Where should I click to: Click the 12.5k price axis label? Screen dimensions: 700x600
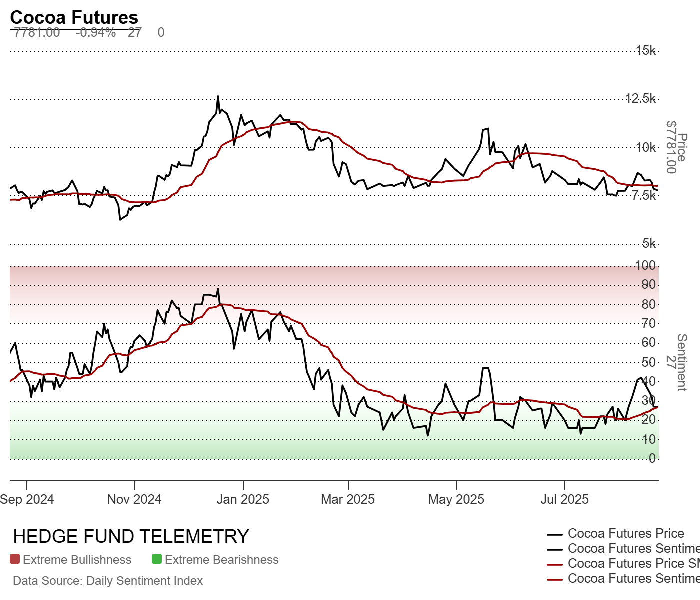pos(640,98)
